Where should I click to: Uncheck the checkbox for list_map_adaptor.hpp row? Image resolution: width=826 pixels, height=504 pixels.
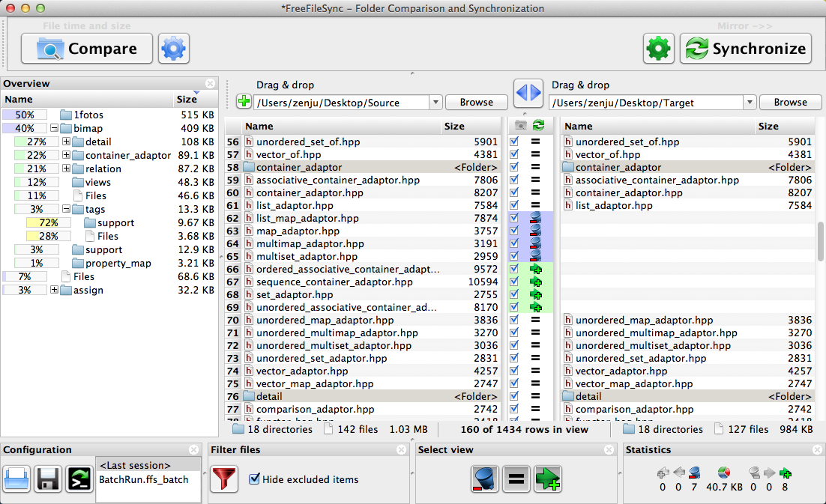click(x=514, y=218)
